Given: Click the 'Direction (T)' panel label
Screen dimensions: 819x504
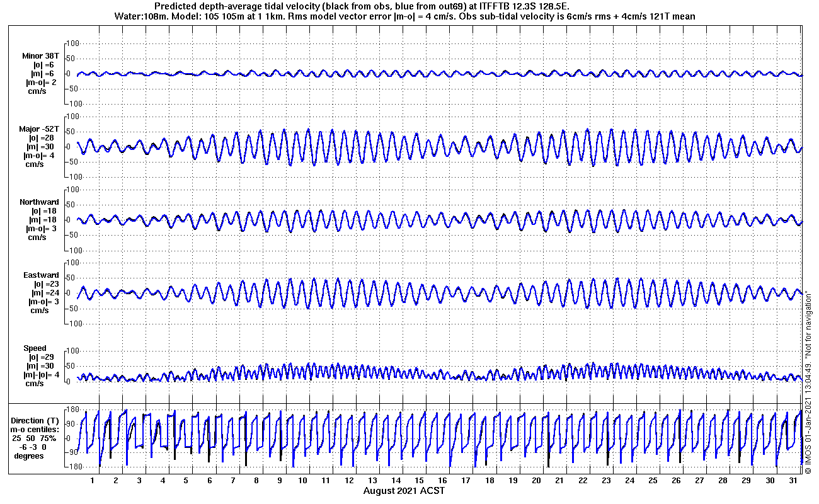Looking at the screenshot, I should (36, 420).
